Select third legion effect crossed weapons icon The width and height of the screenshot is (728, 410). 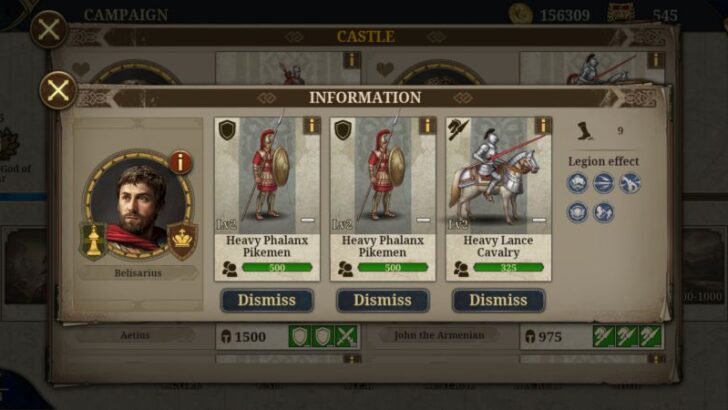630,183
